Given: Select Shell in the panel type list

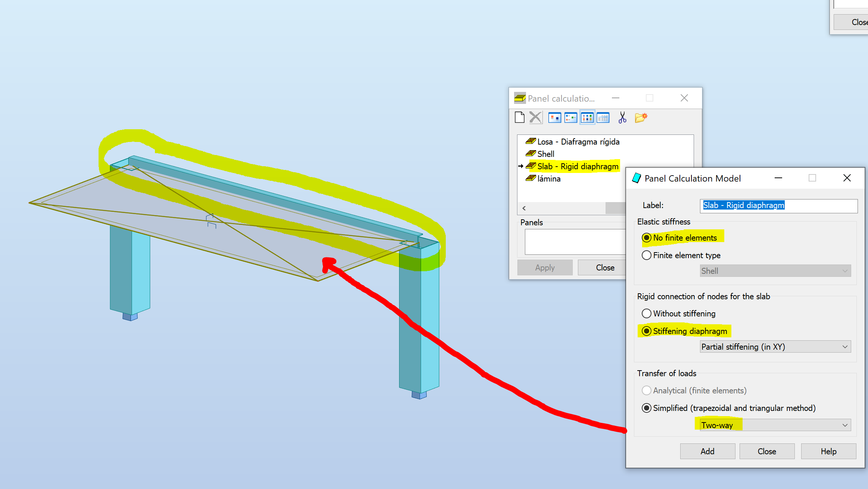Looking at the screenshot, I should coord(545,154).
